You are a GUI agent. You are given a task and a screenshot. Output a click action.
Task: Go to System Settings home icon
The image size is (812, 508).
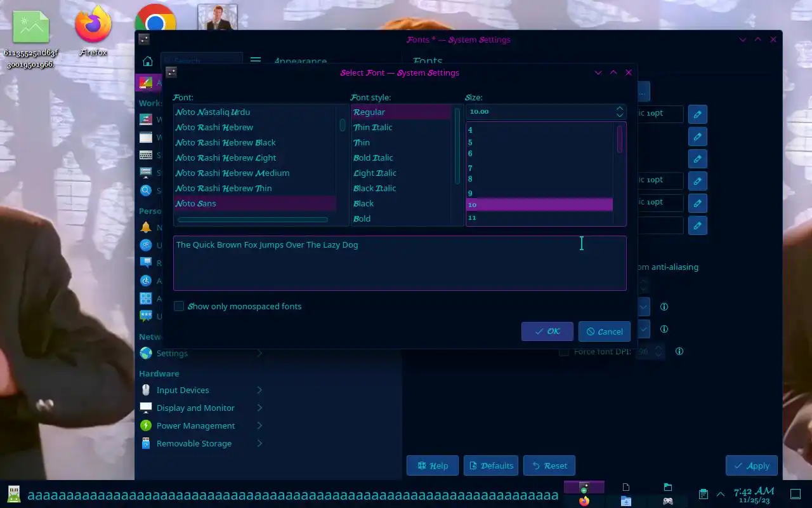pos(148,61)
